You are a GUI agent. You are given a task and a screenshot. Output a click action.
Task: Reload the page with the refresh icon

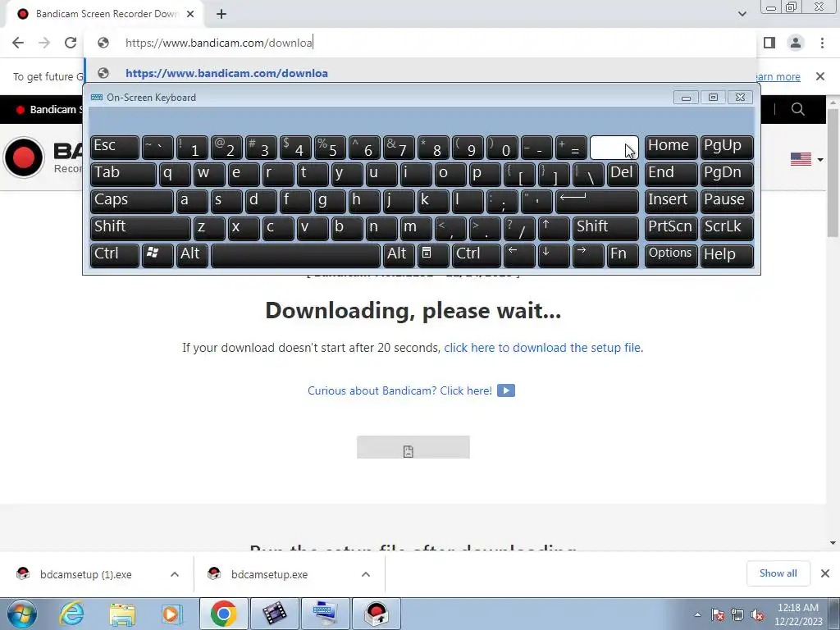coord(71,43)
